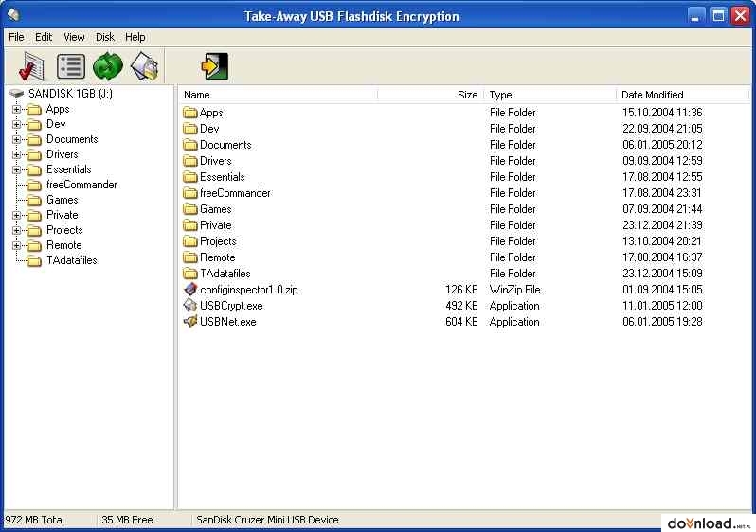
Task: Select the Essentials label in the tree
Action: tap(68, 169)
